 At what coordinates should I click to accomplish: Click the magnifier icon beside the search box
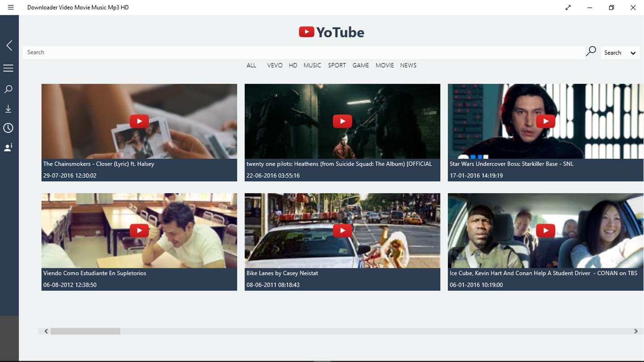[x=591, y=51]
